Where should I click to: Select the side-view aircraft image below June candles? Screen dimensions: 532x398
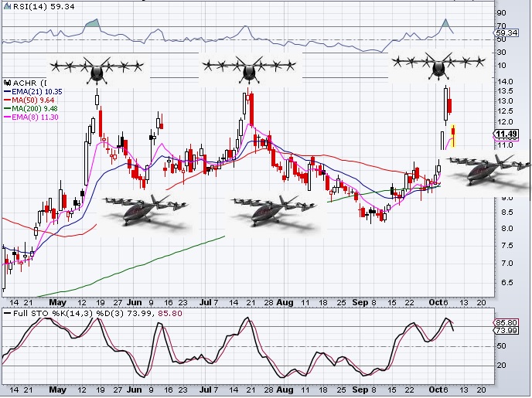tap(146, 214)
